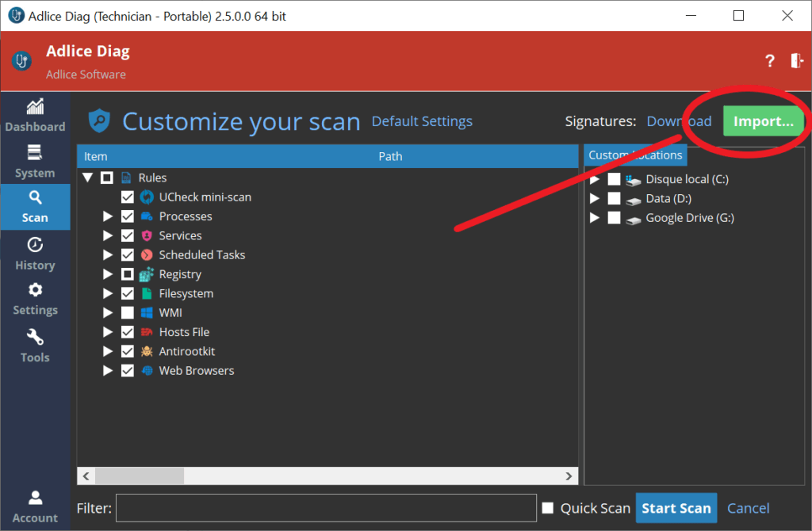
Task: Click the Antirootkit bug icon
Action: click(x=147, y=351)
